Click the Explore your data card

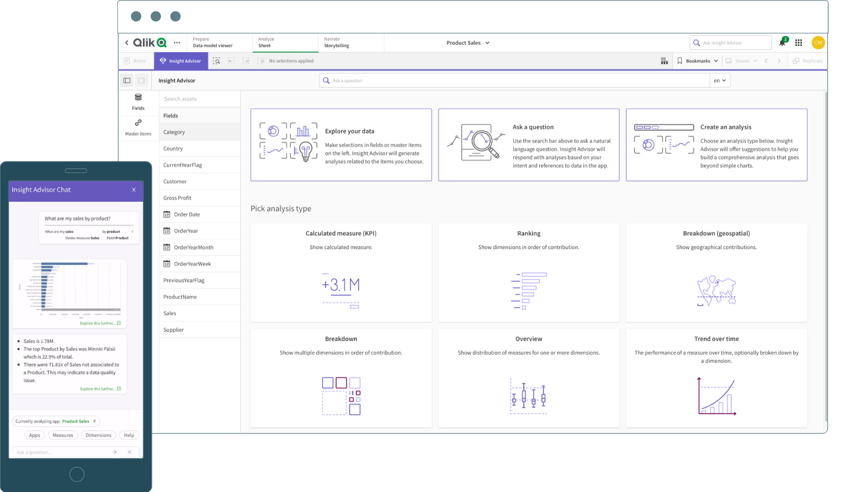[x=341, y=145]
